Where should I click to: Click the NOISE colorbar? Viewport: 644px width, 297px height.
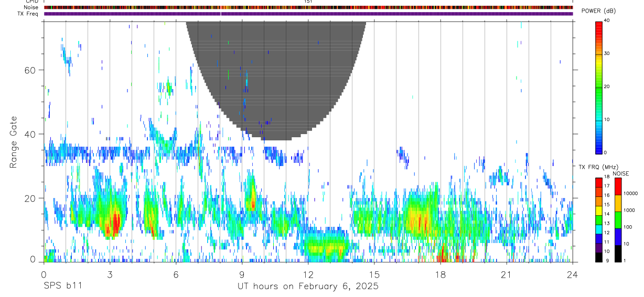coord(618,219)
